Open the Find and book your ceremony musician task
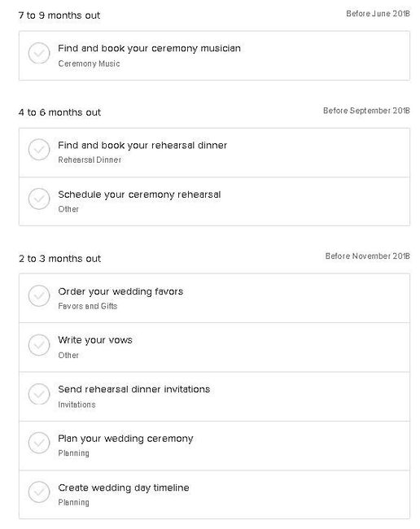 [x=149, y=49]
